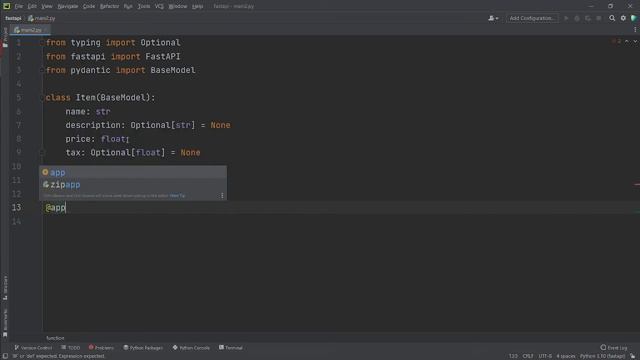
Task: Open the Help menu
Action: [198, 6]
